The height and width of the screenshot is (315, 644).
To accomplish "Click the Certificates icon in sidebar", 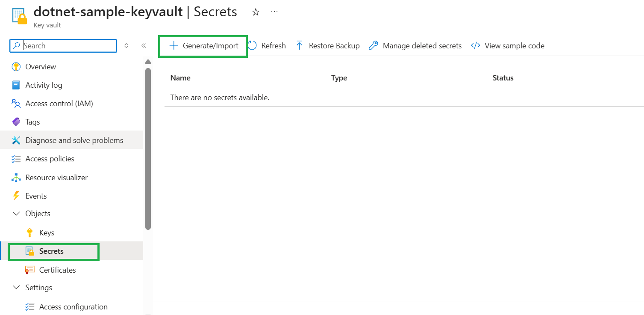I will point(30,270).
